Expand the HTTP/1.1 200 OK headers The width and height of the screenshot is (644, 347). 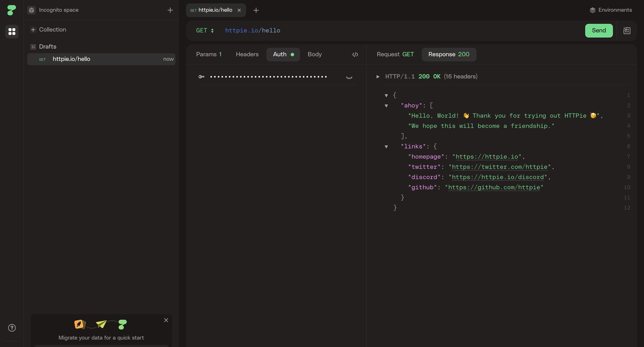pyautogui.click(x=378, y=77)
